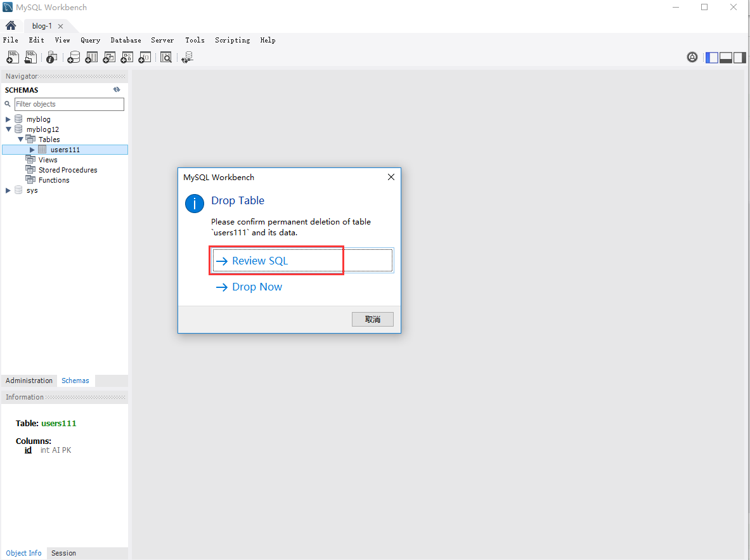Open the File menu
The image size is (750, 560).
coord(11,40)
